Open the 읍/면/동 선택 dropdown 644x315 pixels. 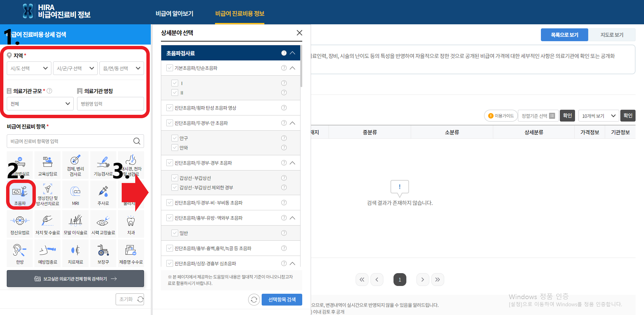[122, 68]
